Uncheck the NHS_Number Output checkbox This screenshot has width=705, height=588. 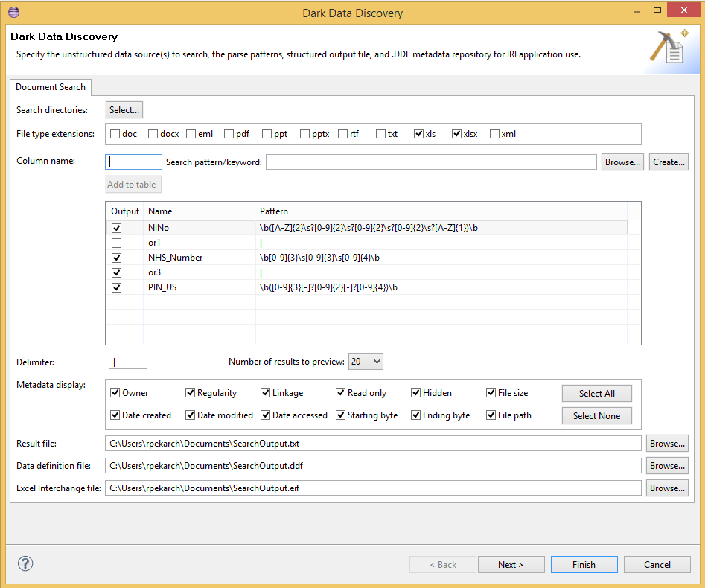pos(116,257)
